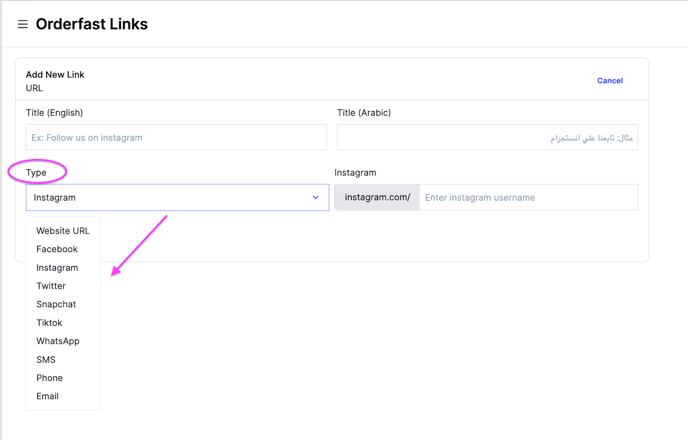Select Tiktok option in list
Viewport: 688px width, 440px height.
(49, 323)
